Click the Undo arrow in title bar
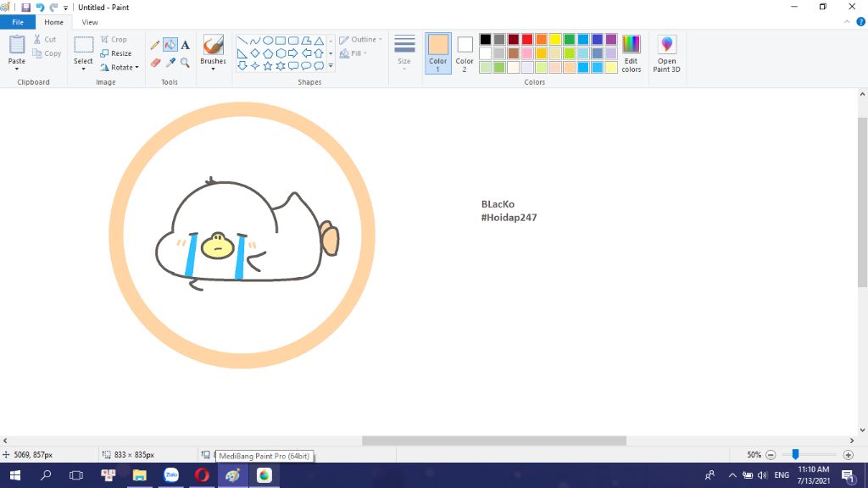 click(40, 8)
